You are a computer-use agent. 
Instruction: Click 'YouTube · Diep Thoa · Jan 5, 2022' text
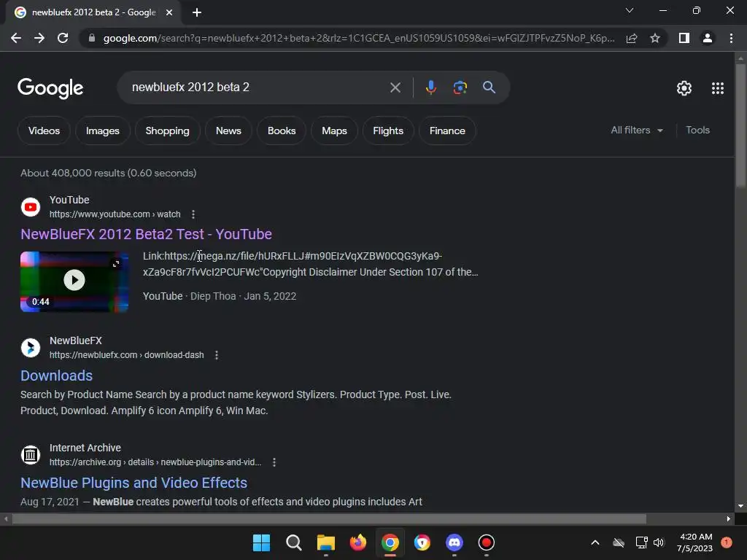click(220, 296)
